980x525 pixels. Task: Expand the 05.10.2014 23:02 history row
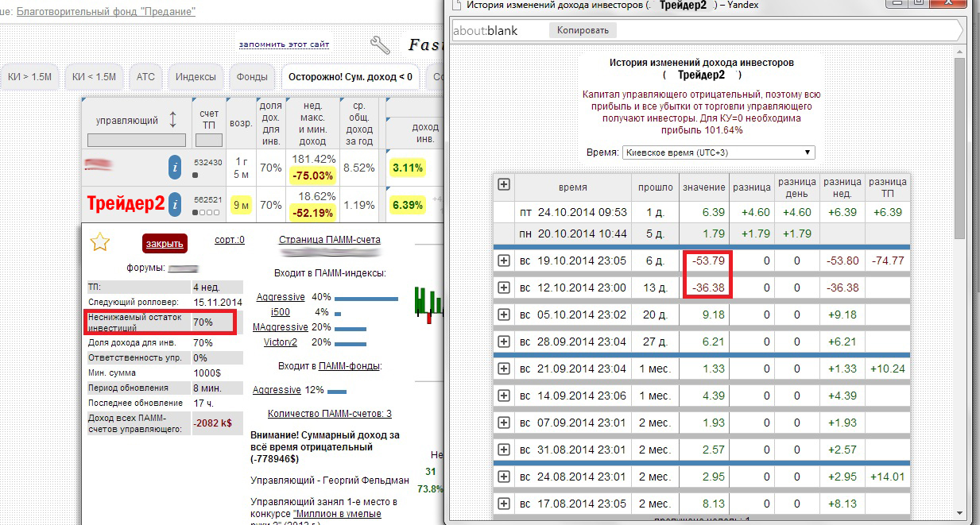[504, 315]
